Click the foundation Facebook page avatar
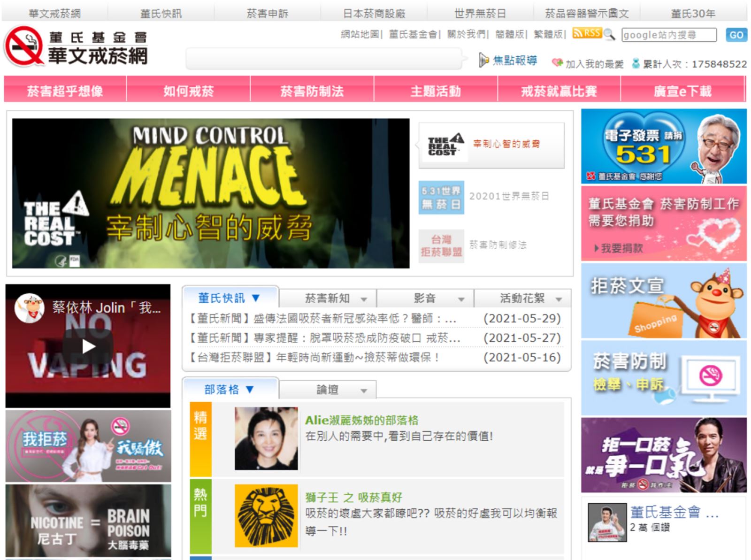Image resolution: width=751 pixels, height=560 pixels. [x=607, y=522]
